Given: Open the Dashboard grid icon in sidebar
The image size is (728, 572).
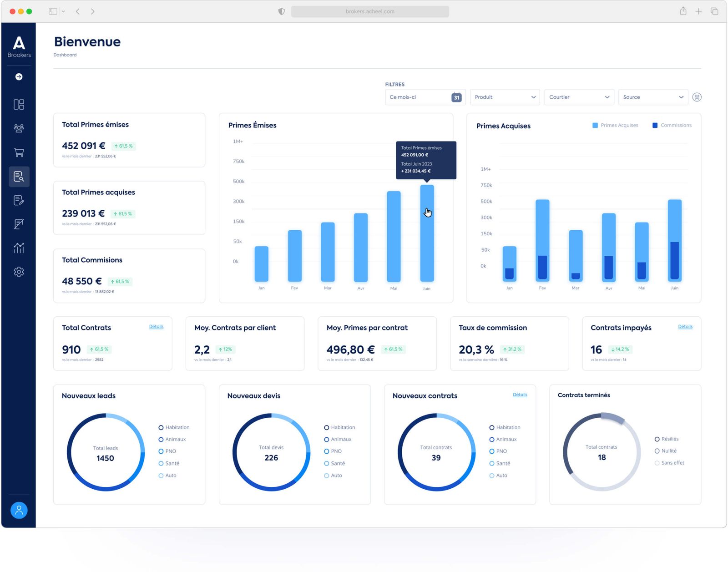Looking at the screenshot, I should click(x=19, y=104).
